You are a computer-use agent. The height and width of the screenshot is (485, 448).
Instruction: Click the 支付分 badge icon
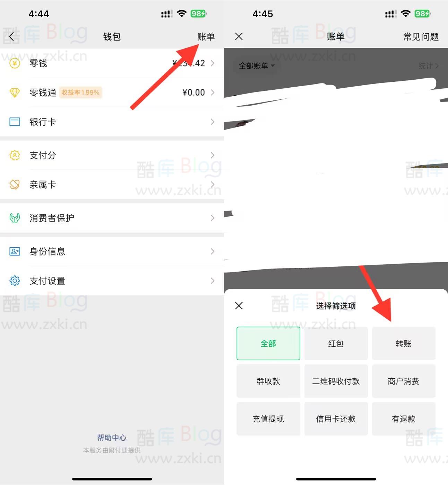click(15, 156)
